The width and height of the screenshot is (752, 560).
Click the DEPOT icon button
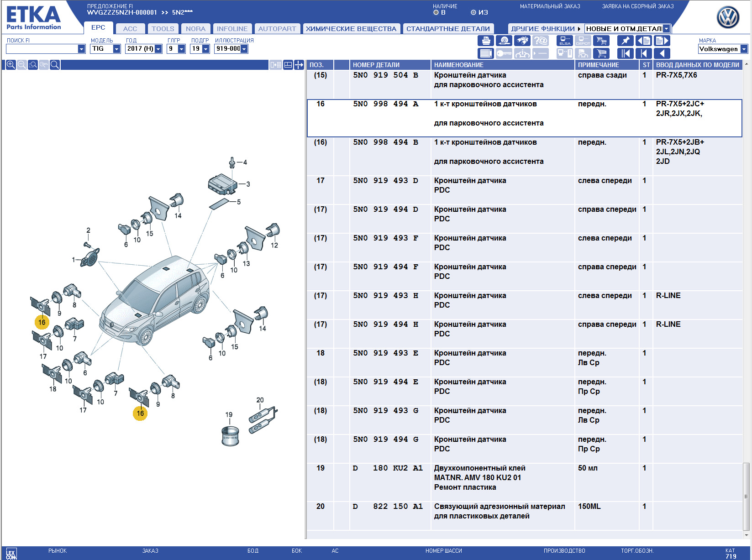click(x=583, y=41)
